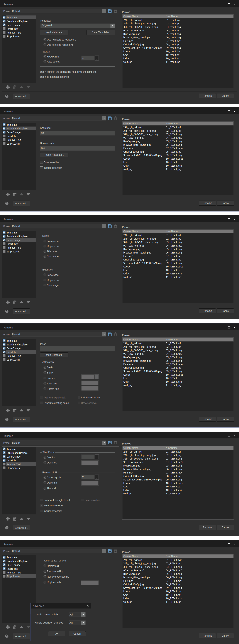The image size is (239, 644).
Task: Open the Template '##_result' dropdown arrow
Action: 112,25
